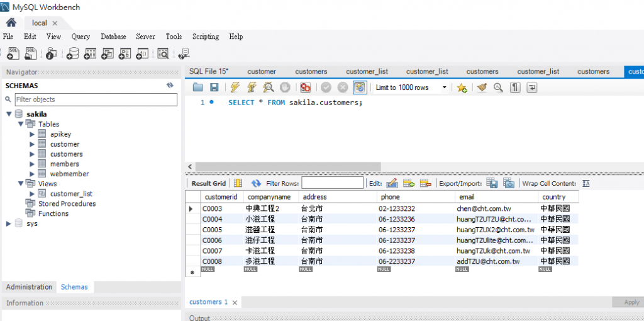Open the Query menu

coord(80,37)
